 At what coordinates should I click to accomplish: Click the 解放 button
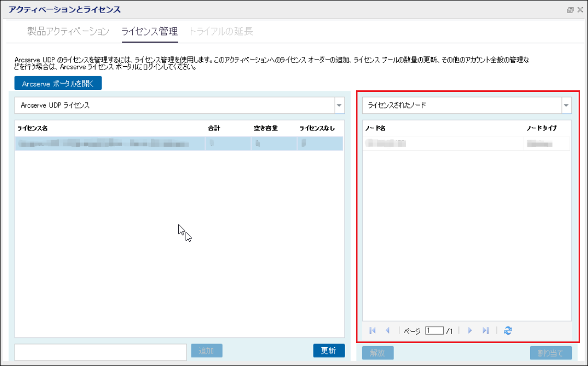tap(377, 353)
